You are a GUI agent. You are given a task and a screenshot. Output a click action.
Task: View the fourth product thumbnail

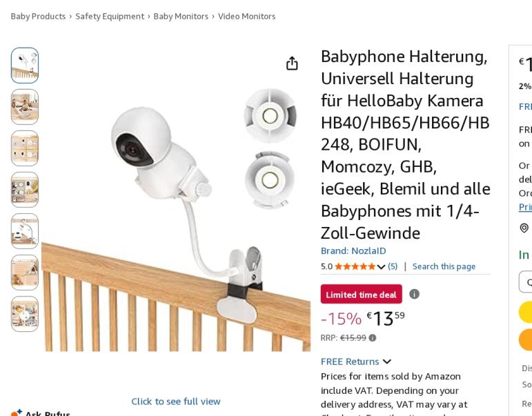coord(25,190)
